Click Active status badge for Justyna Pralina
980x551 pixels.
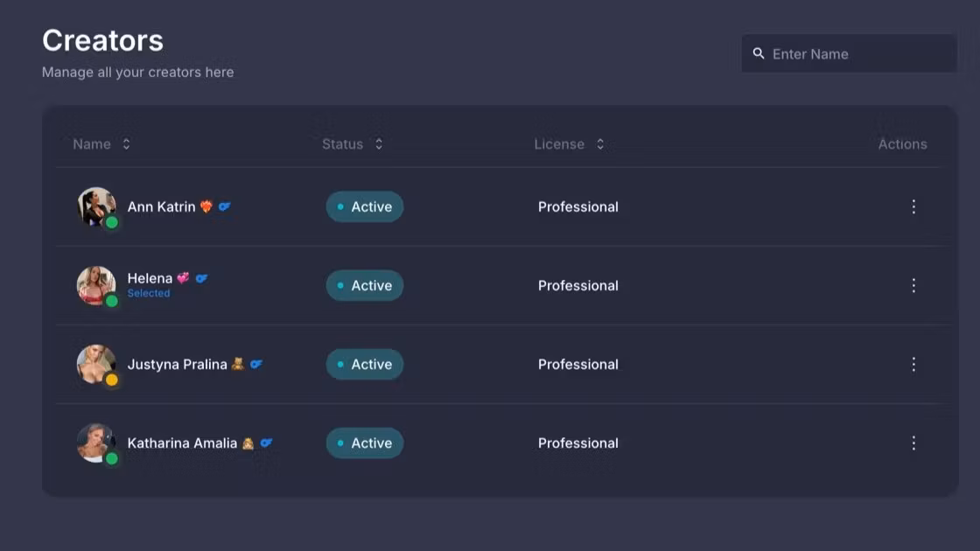tap(364, 364)
